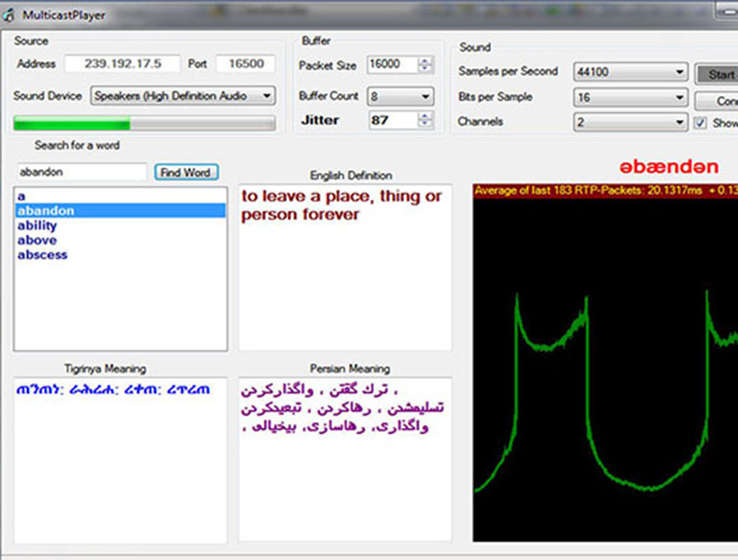
Task: Click the MulticastPlayer title bar app icon
Action: 8,15
